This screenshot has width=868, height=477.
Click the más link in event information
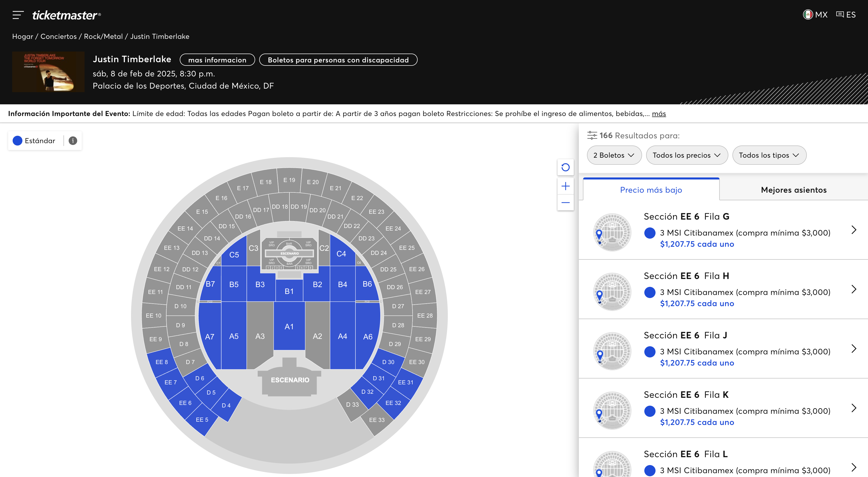pyautogui.click(x=659, y=114)
